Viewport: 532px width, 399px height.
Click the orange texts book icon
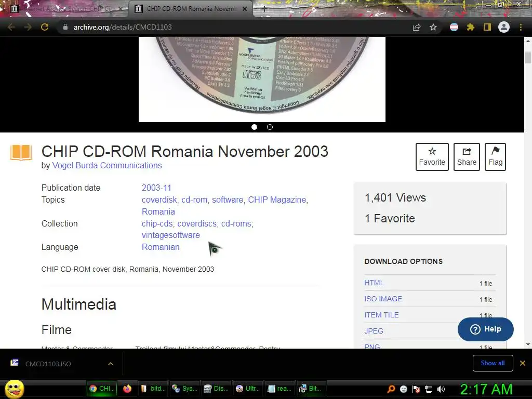[21, 152]
